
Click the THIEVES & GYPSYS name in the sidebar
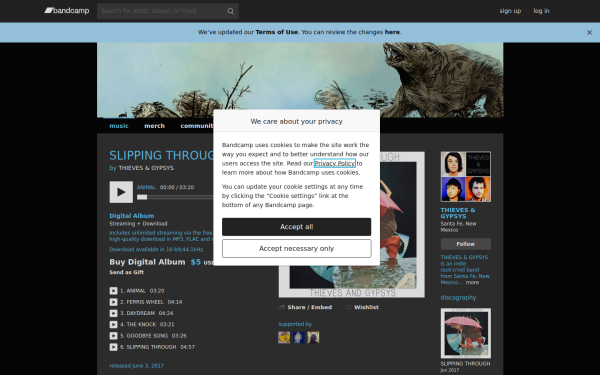(x=458, y=213)
